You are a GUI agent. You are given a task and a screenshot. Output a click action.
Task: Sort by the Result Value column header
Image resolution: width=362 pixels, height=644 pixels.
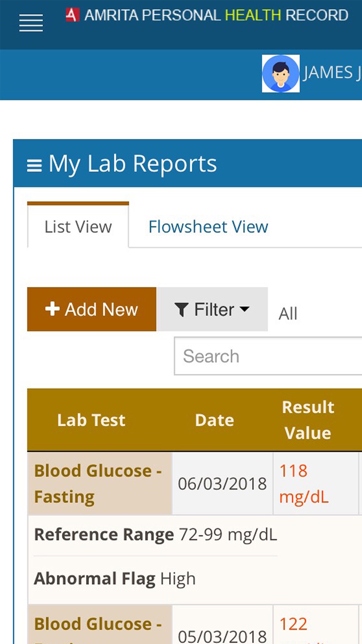(x=308, y=420)
